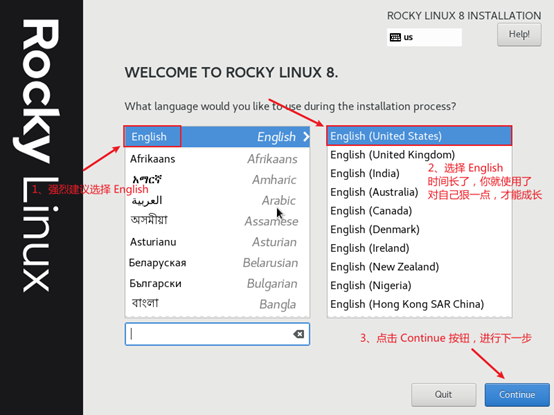
Task: Choose English (India) locale
Action: (x=419, y=173)
